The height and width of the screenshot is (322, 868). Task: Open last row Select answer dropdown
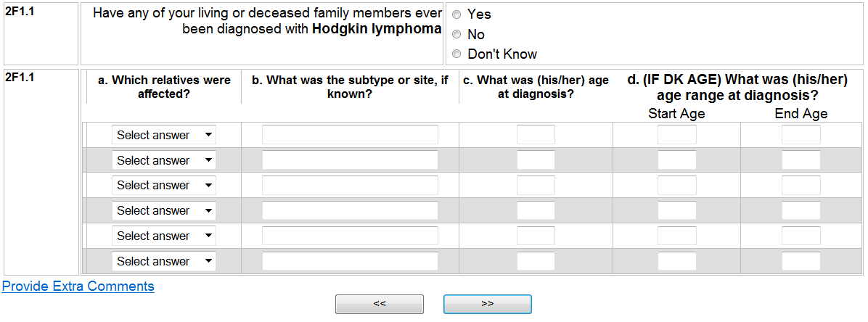pyautogui.click(x=164, y=261)
